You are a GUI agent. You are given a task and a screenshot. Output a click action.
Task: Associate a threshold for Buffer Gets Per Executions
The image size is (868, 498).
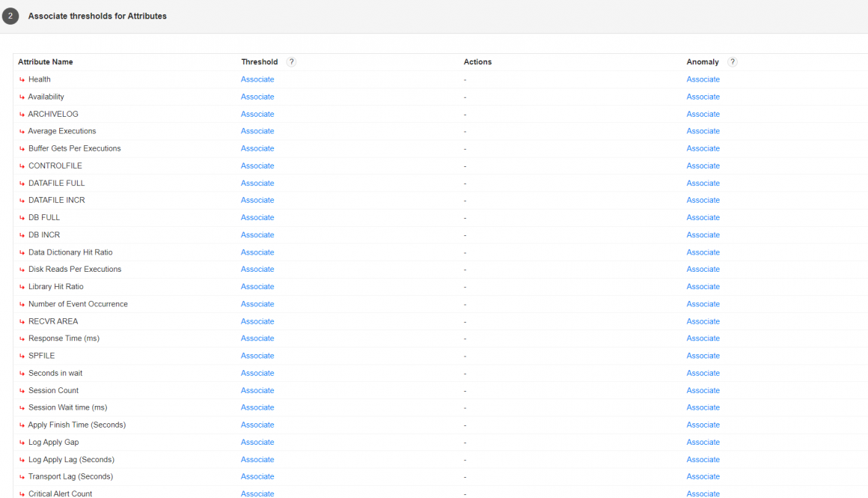click(x=257, y=148)
